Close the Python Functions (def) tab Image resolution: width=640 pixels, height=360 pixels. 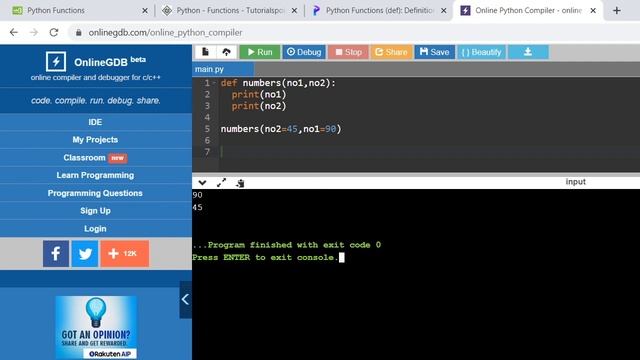444,11
